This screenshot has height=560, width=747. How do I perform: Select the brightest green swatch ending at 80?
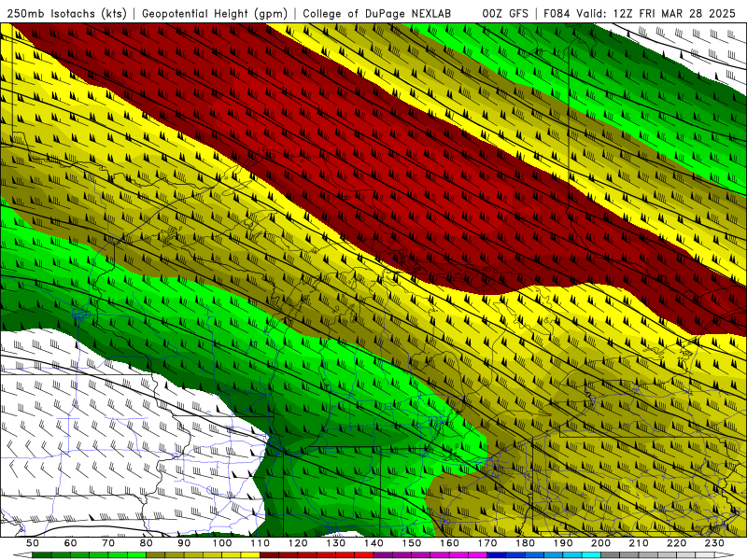point(136,555)
